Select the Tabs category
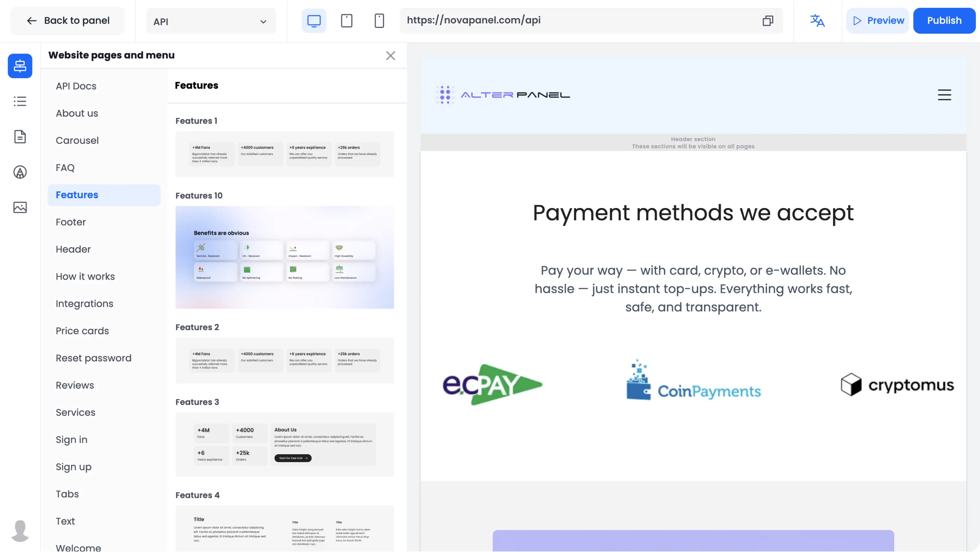 pyautogui.click(x=104, y=494)
